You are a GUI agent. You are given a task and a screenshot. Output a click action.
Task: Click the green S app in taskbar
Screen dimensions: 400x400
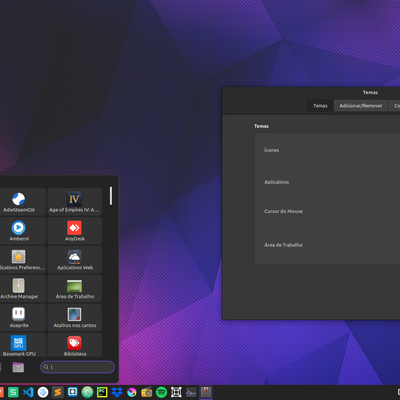tap(13, 392)
